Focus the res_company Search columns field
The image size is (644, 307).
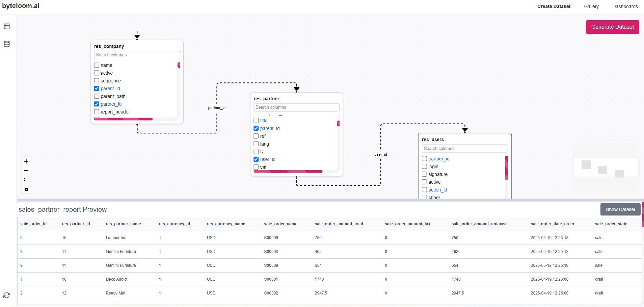pyautogui.click(x=137, y=55)
